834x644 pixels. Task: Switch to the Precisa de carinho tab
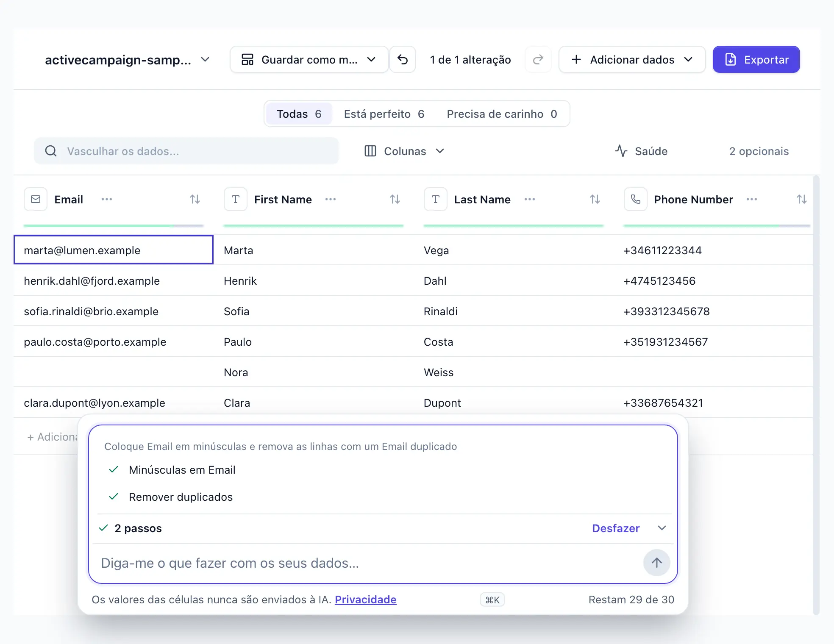[502, 114]
